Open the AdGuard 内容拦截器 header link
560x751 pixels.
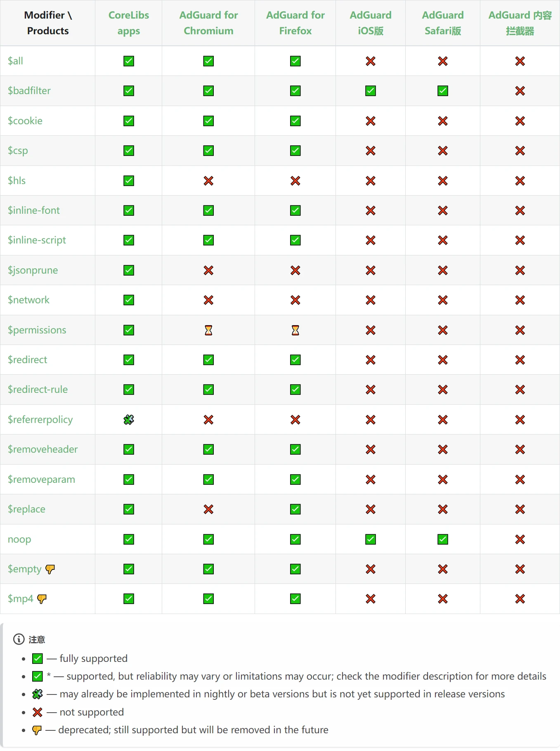[520, 23]
